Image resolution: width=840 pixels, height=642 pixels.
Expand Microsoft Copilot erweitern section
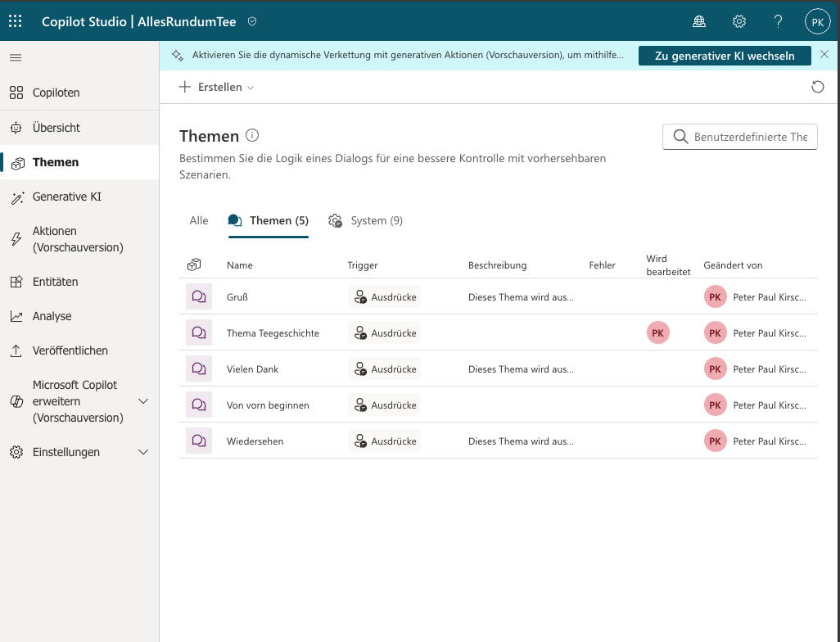[x=143, y=401]
